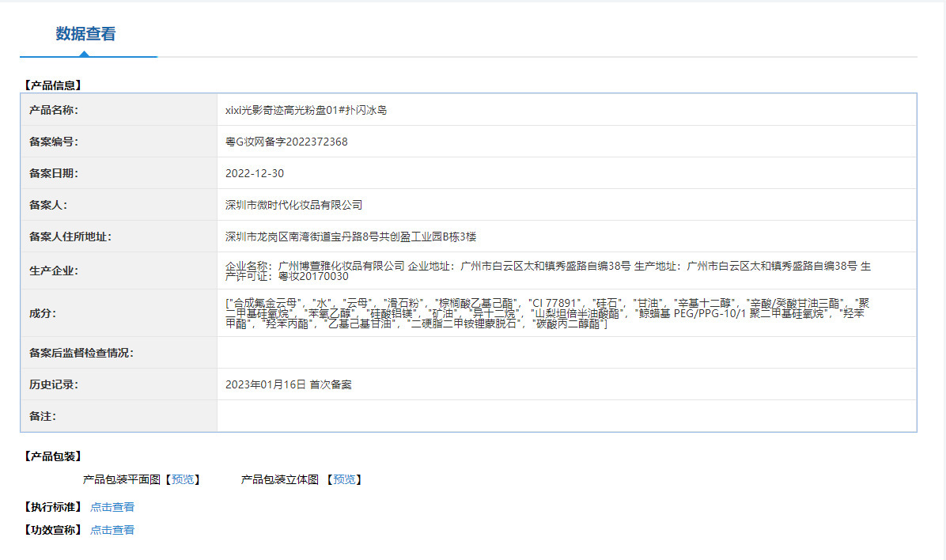Image resolution: width=946 pixels, height=560 pixels.
Task: Open 执行标准 点击查看 link
Action: pos(112,507)
